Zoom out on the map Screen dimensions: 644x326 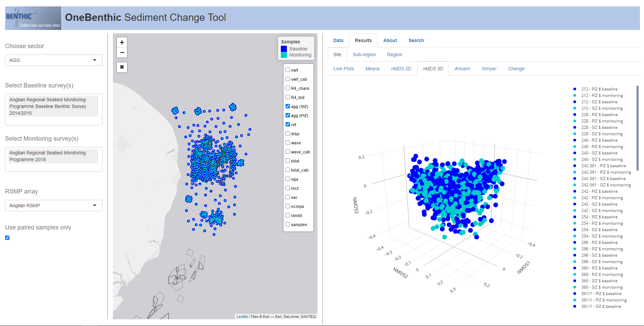(122, 52)
